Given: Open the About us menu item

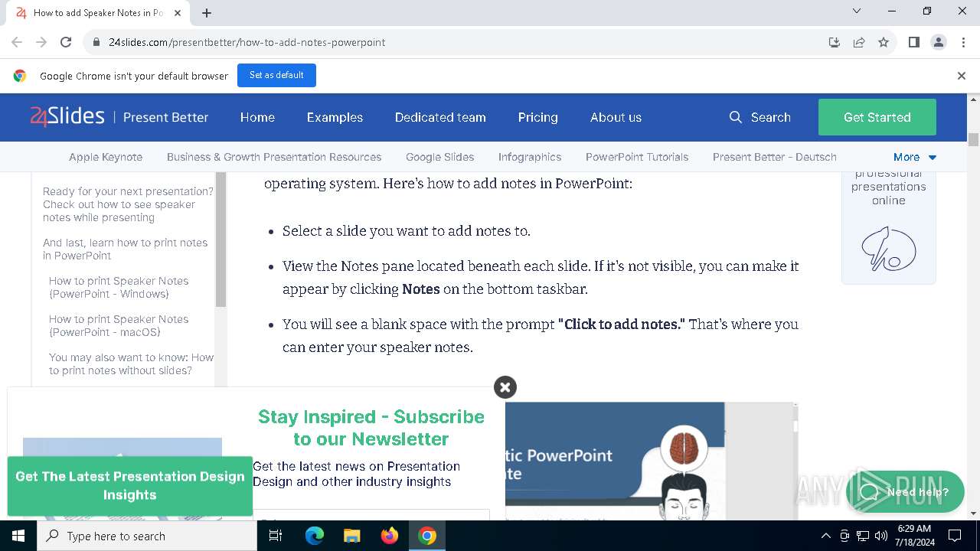Looking at the screenshot, I should point(616,117).
